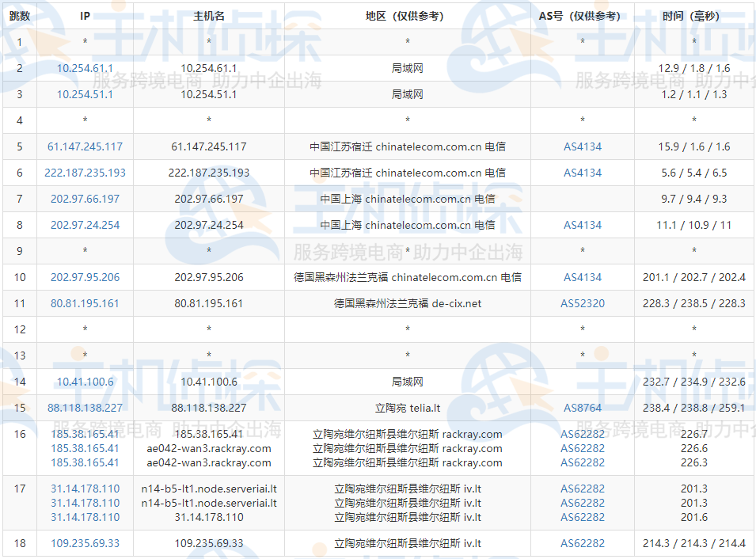The image size is (756, 559).
Task: Click IP address 80.81.195.161
Action: (85, 303)
